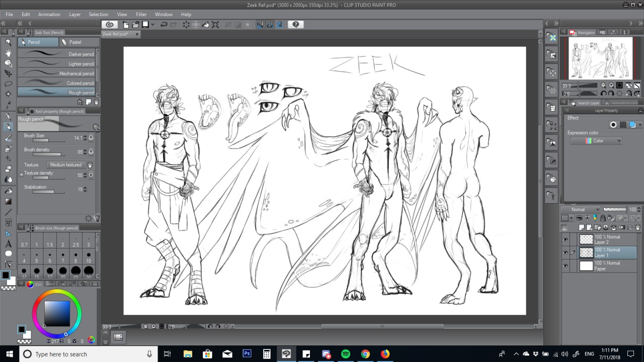Viewport: 644px width, 362px height.
Task: Open the Filter menu
Action: [141, 14]
